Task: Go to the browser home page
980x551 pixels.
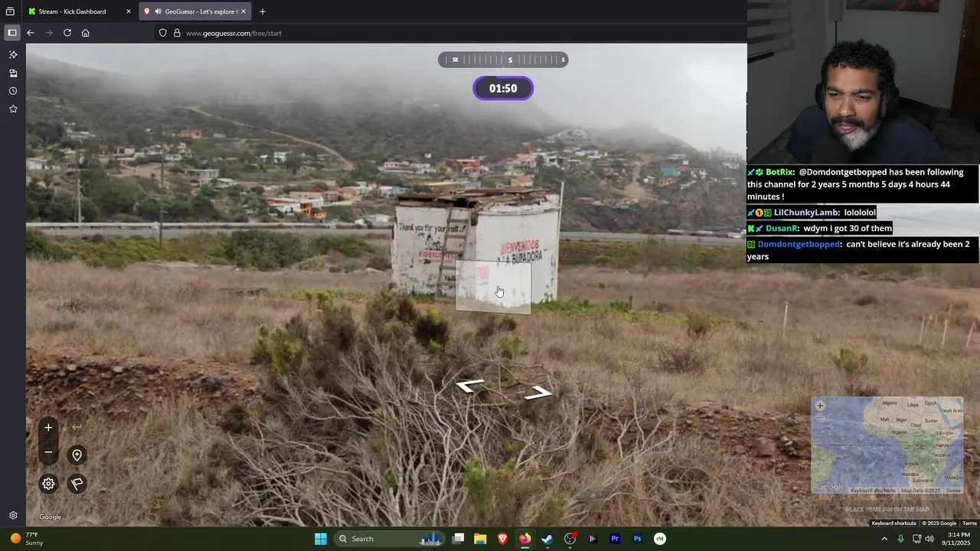Action: tap(86, 33)
